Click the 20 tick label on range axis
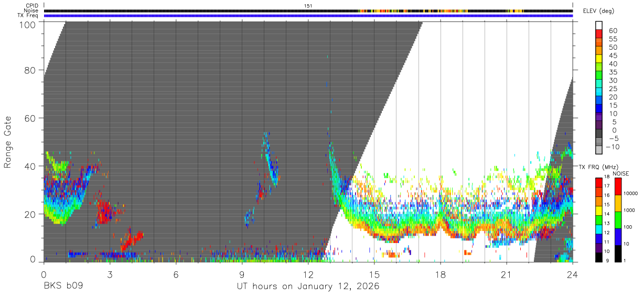Screen dimensions: 644x297 pos(30,214)
